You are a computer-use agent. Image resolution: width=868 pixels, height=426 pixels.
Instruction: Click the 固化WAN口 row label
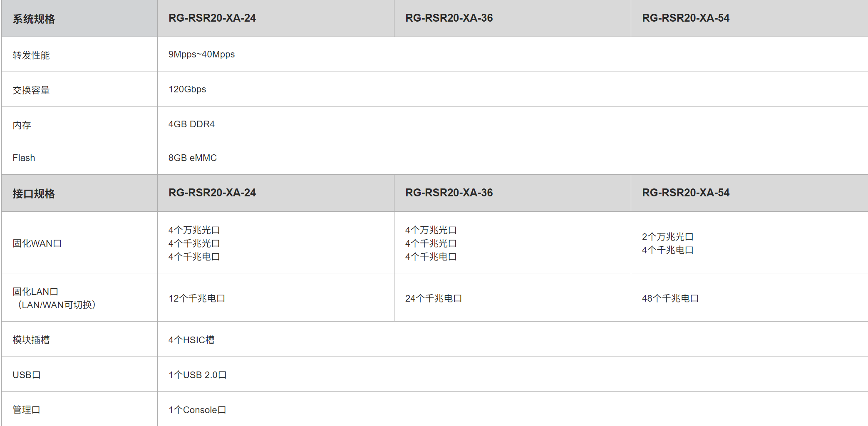(x=37, y=243)
